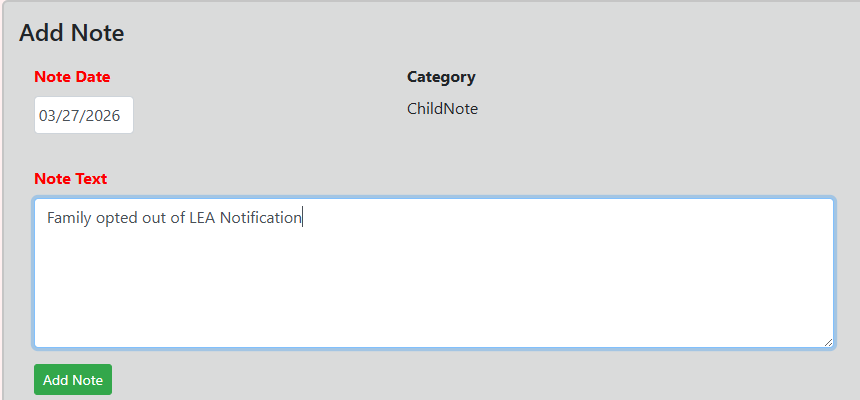This screenshot has height=400, width=860.
Task: Click the Category label
Action: [x=441, y=77]
